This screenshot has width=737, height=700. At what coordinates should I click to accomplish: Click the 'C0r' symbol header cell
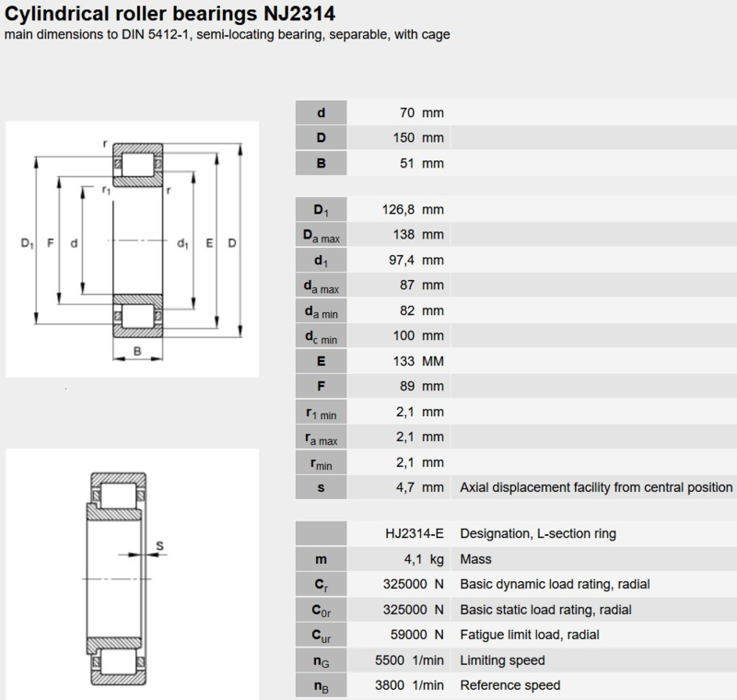(x=321, y=610)
